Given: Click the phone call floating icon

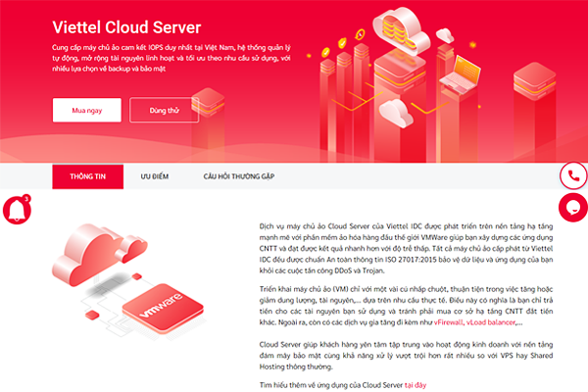Looking at the screenshot, I should [x=573, y=175].
